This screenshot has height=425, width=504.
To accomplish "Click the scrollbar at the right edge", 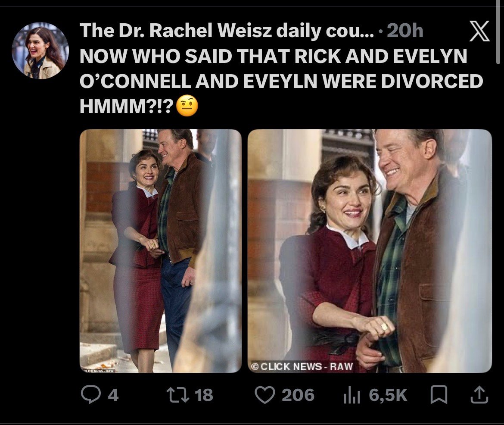I will click(x=498, y=32).
